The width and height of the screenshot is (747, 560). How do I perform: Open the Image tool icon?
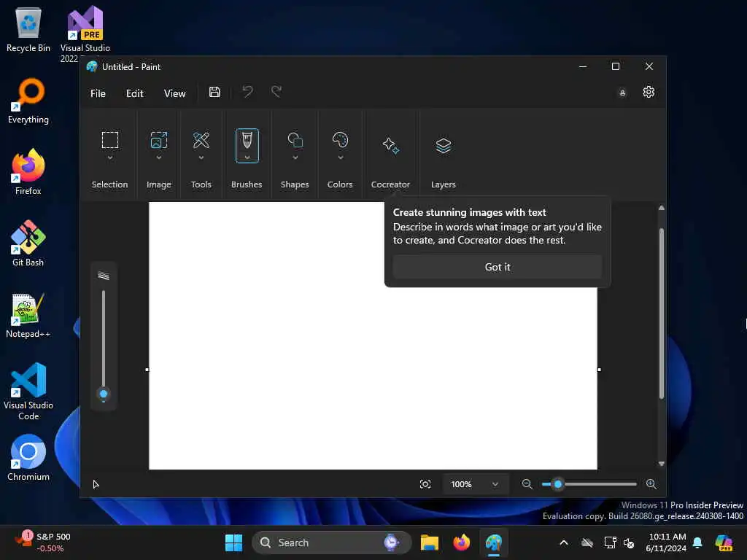click(158, 140)
